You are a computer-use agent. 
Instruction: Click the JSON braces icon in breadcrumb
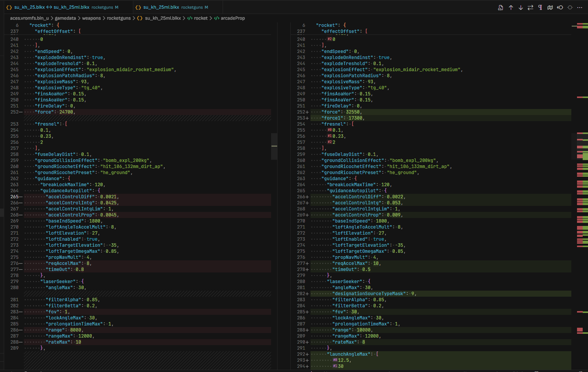pos(140,18)
